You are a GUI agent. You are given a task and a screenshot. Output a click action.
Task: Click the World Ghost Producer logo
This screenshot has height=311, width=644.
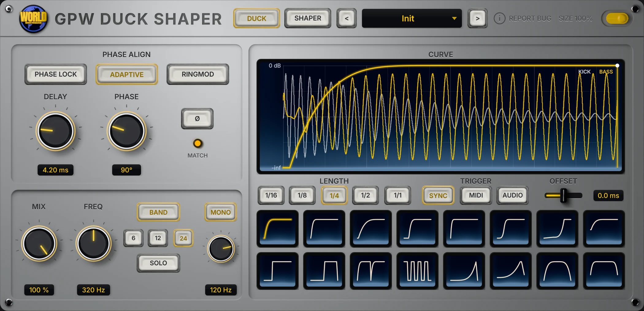[x=33, y=18]
